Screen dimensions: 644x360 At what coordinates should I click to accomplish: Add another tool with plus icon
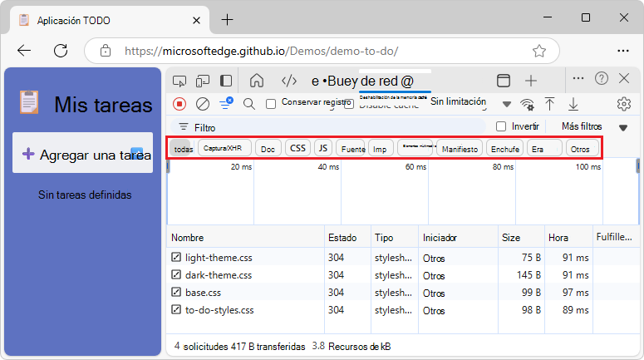click(x=531, y=81)
